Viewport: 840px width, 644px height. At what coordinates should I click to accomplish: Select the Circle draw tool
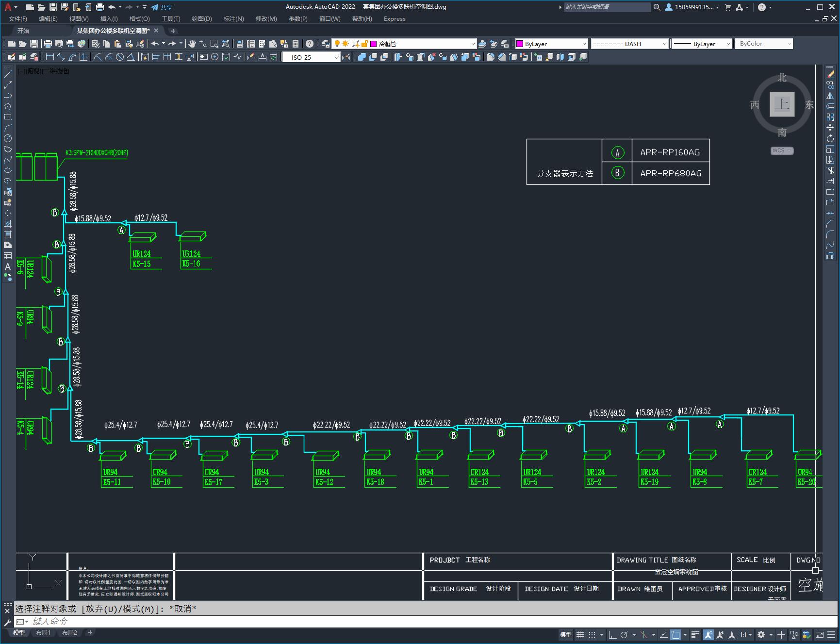click(x=8, y=138)
